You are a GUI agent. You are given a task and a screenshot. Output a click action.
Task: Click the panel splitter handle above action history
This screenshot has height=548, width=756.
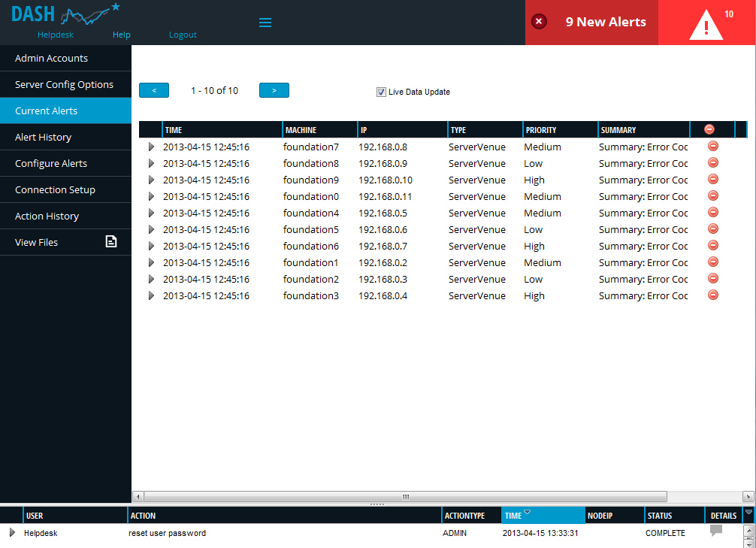pos(377,504)
